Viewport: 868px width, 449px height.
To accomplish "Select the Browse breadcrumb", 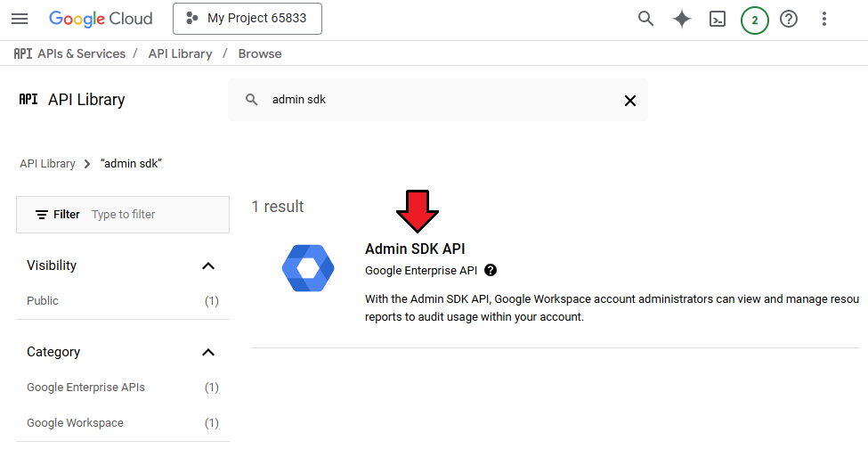I will (x=260, y=53).
